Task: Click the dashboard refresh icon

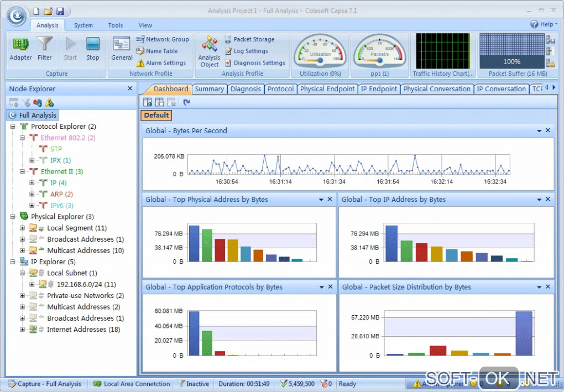Action: pos(186,102)
